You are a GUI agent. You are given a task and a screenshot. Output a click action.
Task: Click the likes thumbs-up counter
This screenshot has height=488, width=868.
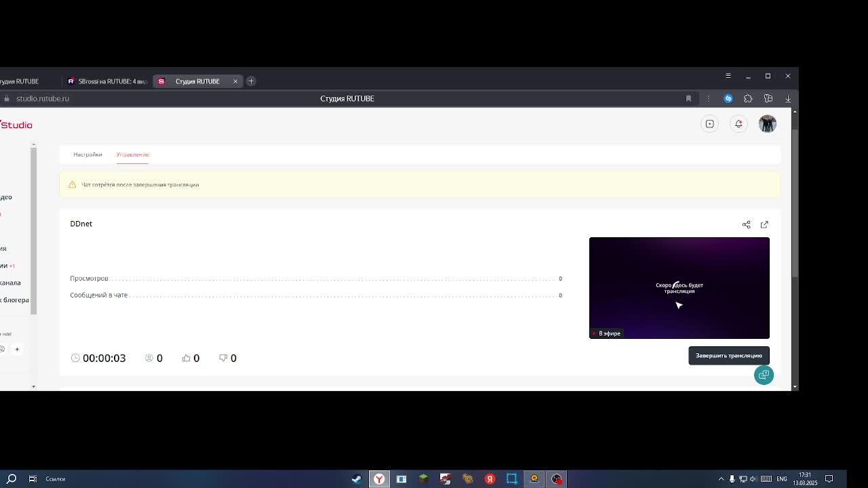(191, 358)
